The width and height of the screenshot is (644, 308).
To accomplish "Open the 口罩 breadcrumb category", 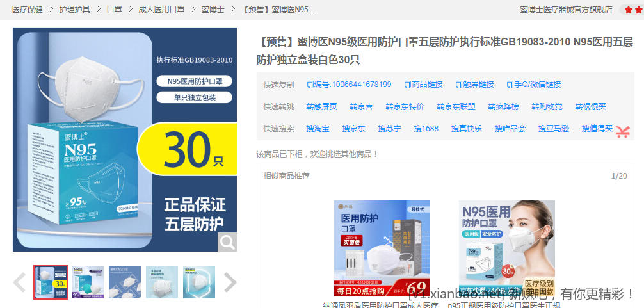I will click(x=115, y=10).
